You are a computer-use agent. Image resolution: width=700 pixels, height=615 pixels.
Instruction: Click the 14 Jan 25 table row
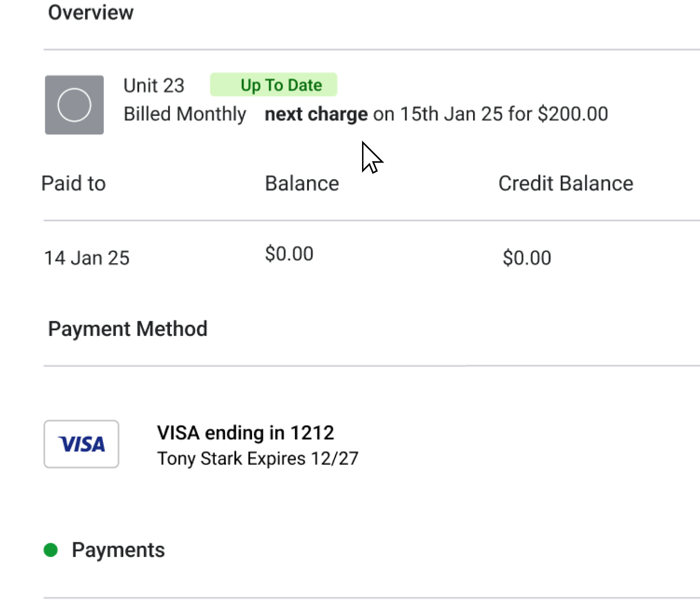(86, 257)
